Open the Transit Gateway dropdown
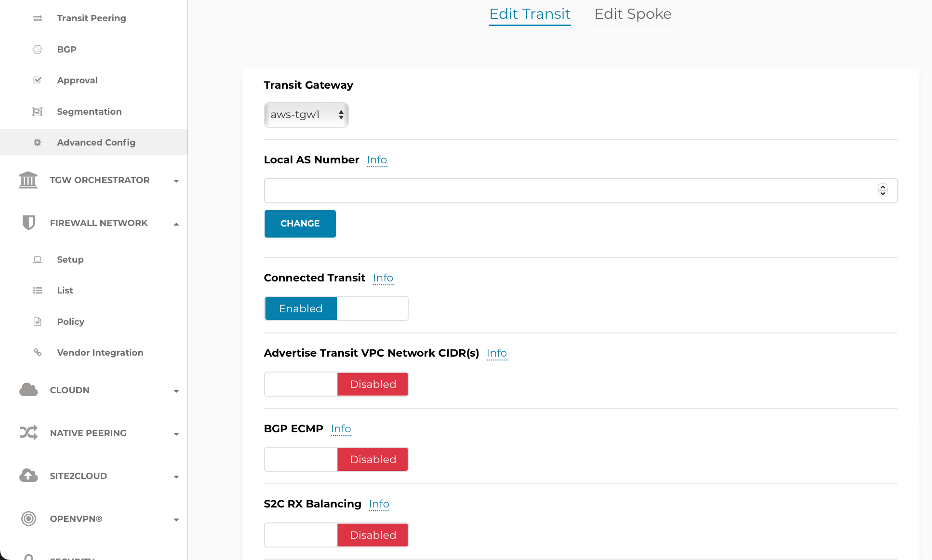The height and width of the screenshot is (560, 932). click(306, 115)
